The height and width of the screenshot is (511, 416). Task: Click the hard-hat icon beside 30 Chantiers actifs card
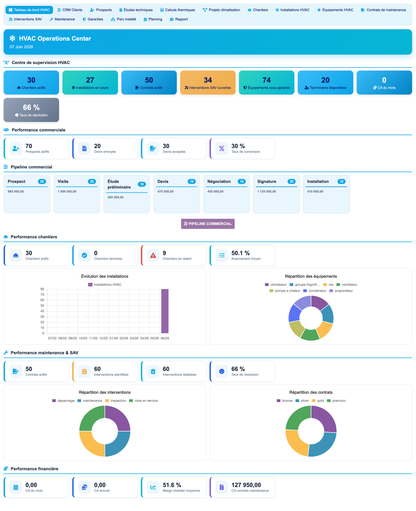click(x=16, y=255)
